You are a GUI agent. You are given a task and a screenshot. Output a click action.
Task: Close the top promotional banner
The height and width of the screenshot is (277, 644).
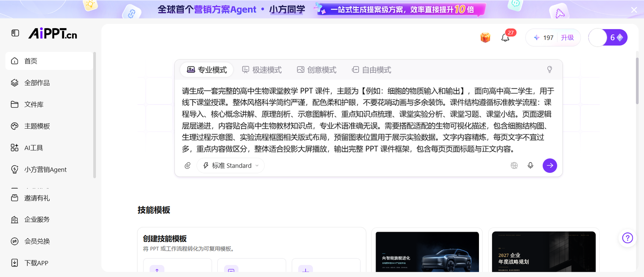pos(634,9)
